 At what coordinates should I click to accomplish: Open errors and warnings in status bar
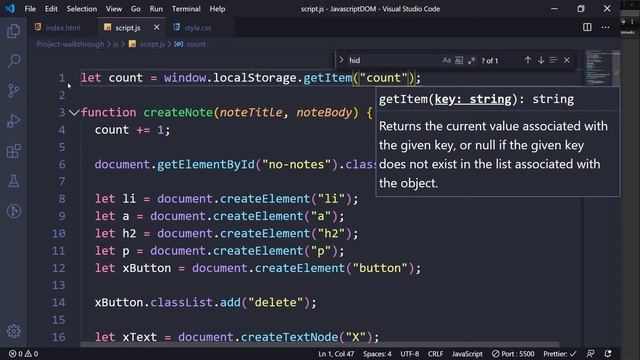23,354
